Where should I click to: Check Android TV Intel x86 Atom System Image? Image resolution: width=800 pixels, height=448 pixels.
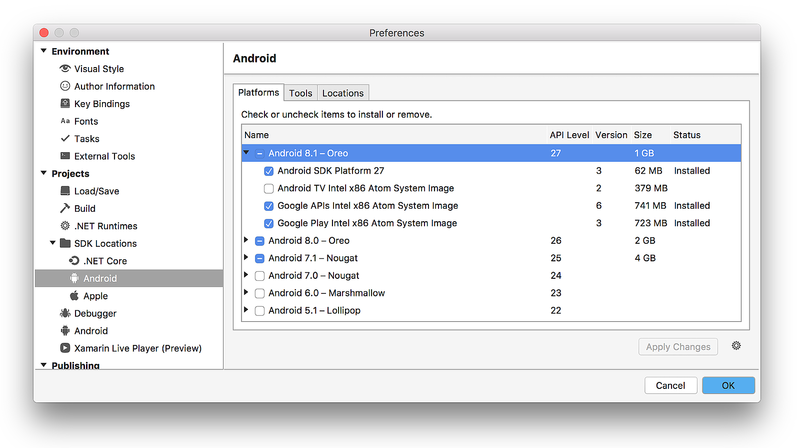tap(269, 188)
